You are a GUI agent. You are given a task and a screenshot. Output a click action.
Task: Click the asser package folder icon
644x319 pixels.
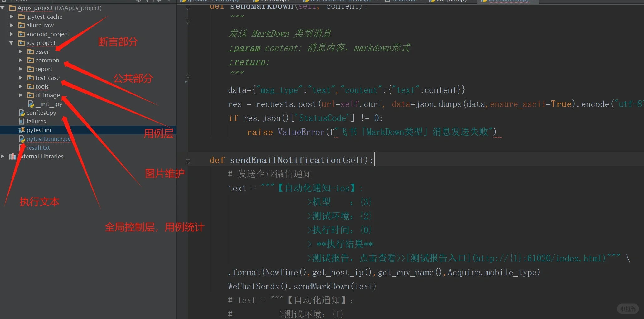pos(31,51)
